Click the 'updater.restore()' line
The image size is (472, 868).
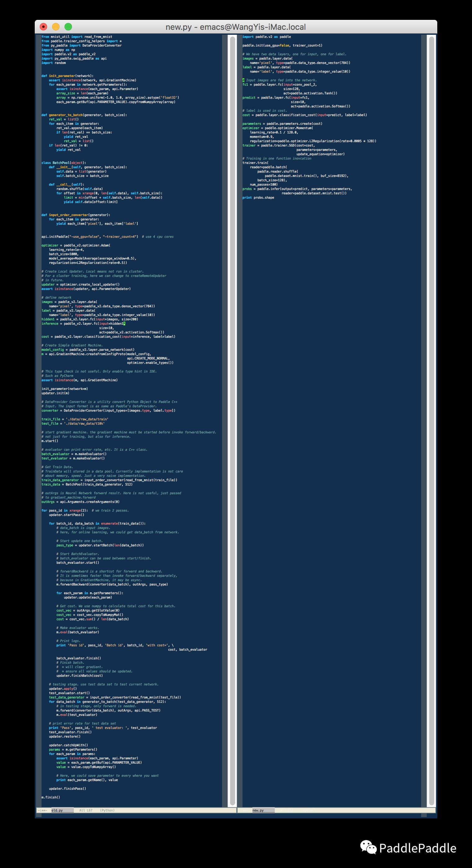65,736
